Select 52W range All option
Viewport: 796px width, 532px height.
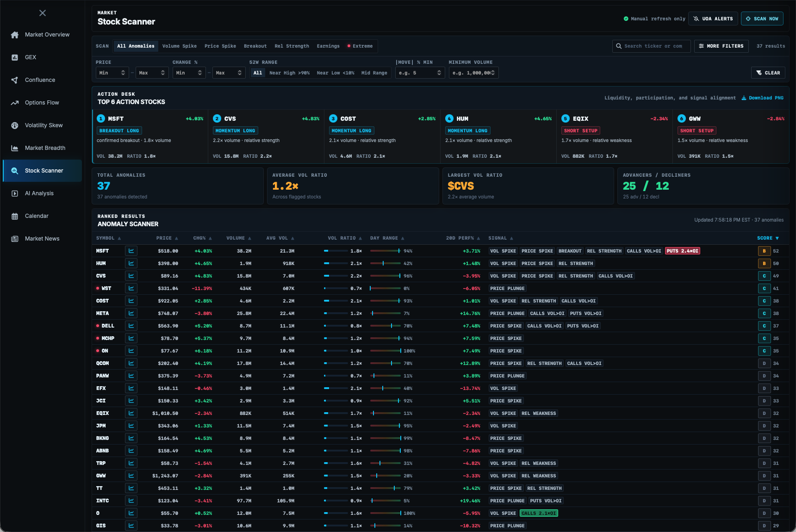pyautogui.click(x=258, y=73)
